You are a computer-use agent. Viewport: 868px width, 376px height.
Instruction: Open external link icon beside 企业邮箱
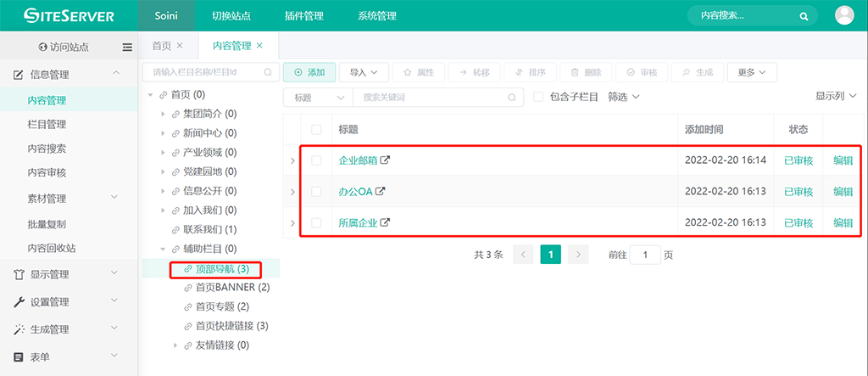tap(386, 160)
